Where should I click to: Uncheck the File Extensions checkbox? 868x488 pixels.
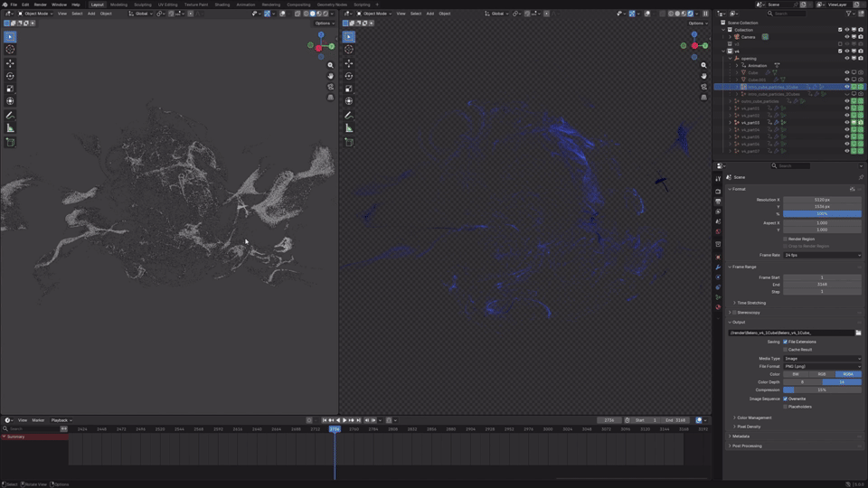(785, 342)
